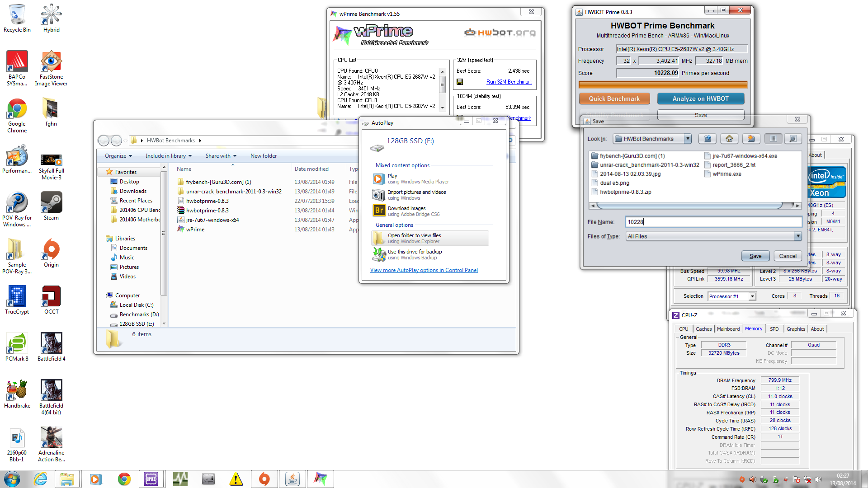Click the Java taskbar icon
Image resolution: width=868 pixels, height=488 pixels.
point(292,479)
